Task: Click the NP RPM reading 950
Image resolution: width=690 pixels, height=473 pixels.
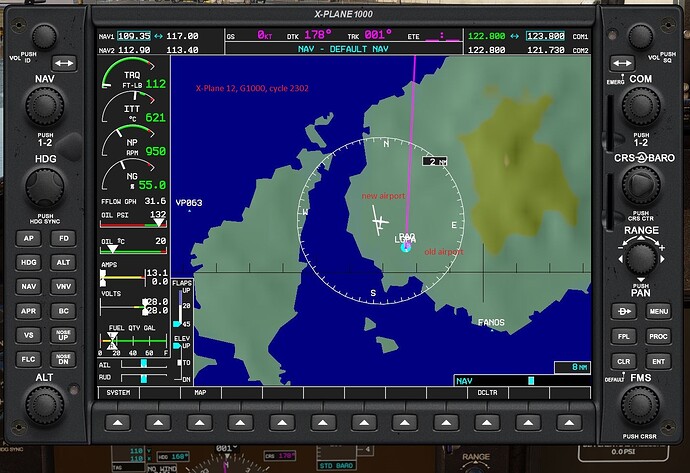Action: pyautogui.click(x=156, y=151)
